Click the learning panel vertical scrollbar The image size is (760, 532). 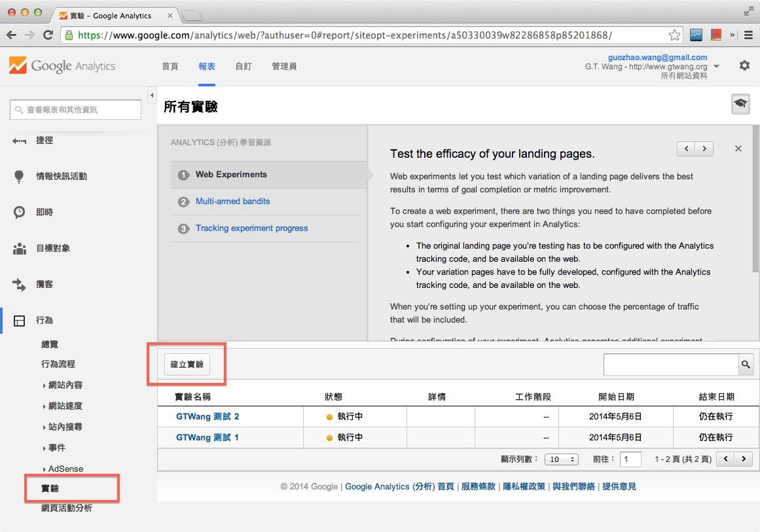755,196
